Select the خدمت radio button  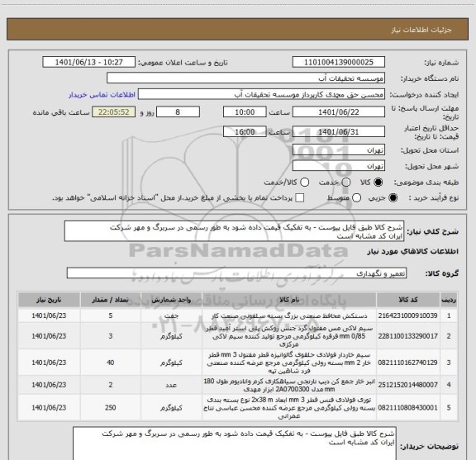[x=346, y=183]
